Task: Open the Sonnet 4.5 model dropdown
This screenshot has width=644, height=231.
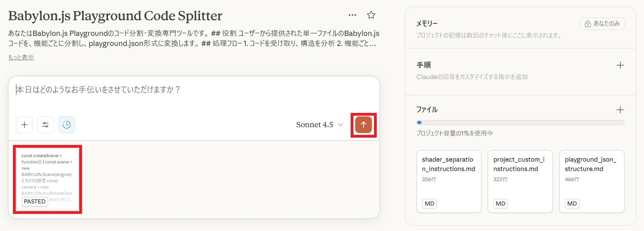Action: (x=319, y=124)
